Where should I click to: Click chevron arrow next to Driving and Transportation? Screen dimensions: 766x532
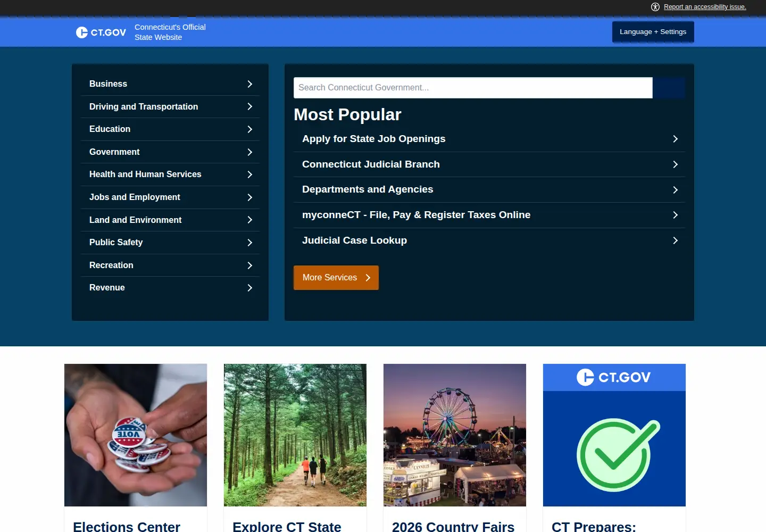249,107
